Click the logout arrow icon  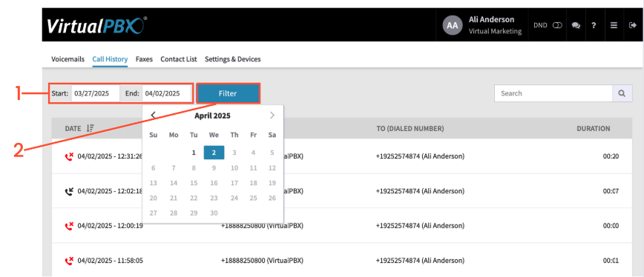(632, 25)
